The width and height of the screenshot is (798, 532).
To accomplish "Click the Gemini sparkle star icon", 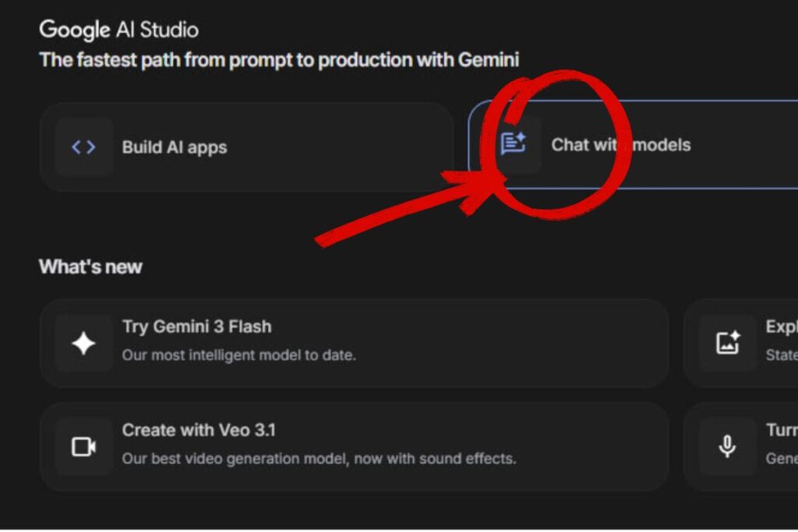I will coord(83,344).
